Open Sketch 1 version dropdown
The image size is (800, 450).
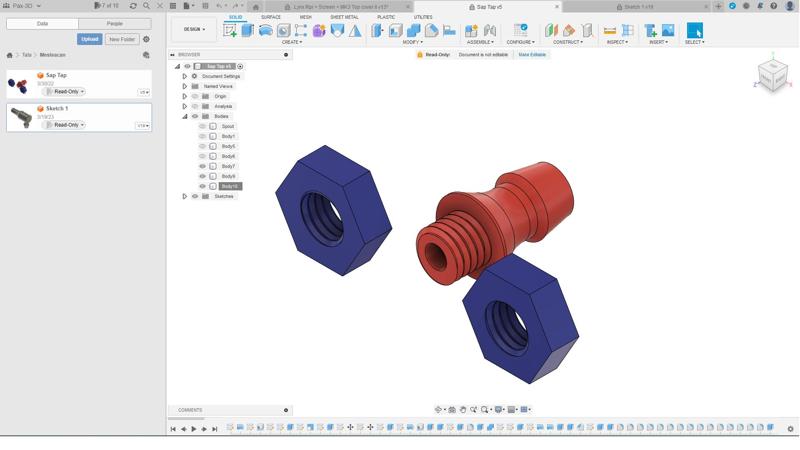point(142,126)
